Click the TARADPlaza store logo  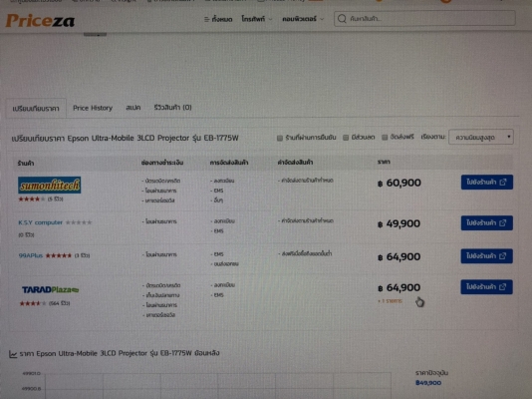[50, 289]
